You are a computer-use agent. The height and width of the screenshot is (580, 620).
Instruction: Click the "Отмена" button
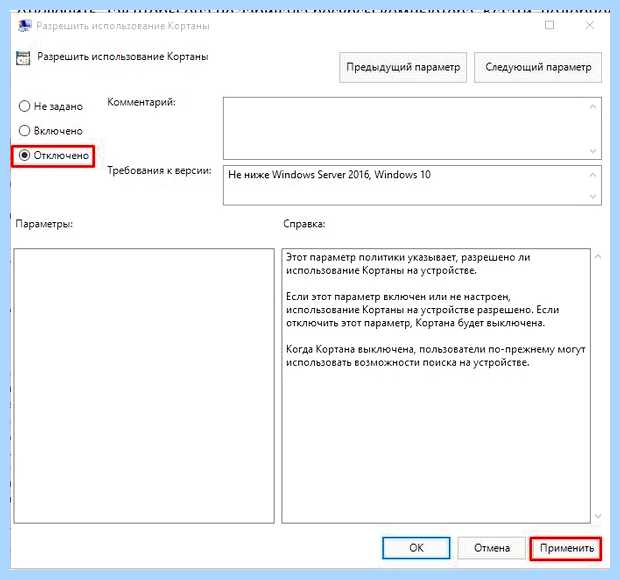(491, 548)
